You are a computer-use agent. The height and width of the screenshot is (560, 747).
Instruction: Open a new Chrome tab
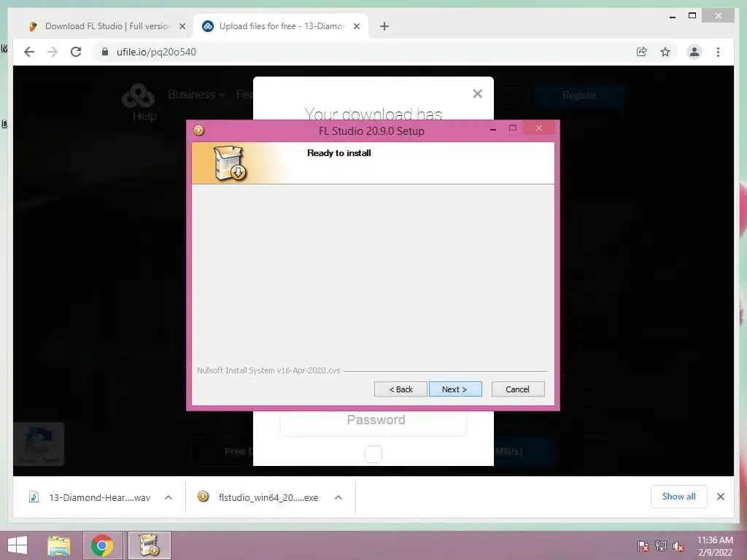(384, 26)
